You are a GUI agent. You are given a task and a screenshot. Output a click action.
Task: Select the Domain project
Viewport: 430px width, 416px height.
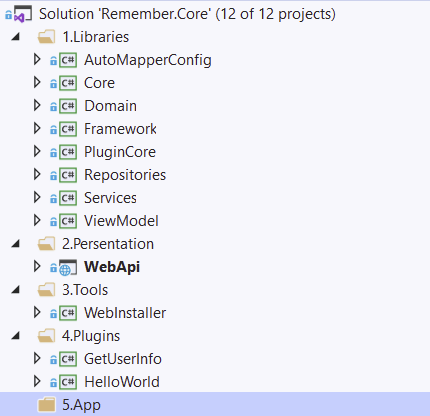point(110,106)
